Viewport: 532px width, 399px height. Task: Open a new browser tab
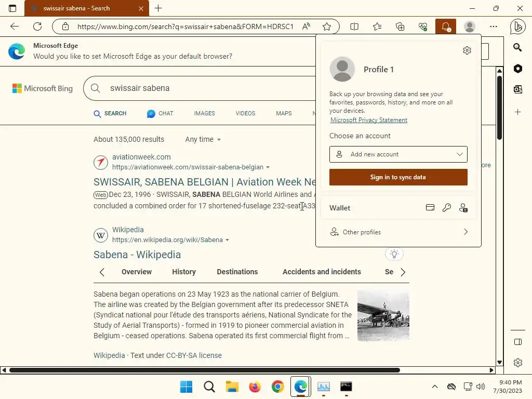coord(158,8)
